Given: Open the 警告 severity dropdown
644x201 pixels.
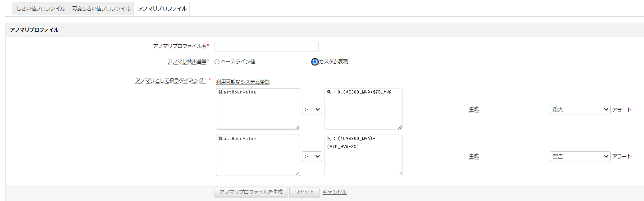Looking at the screenshot, I should [580, 156].
